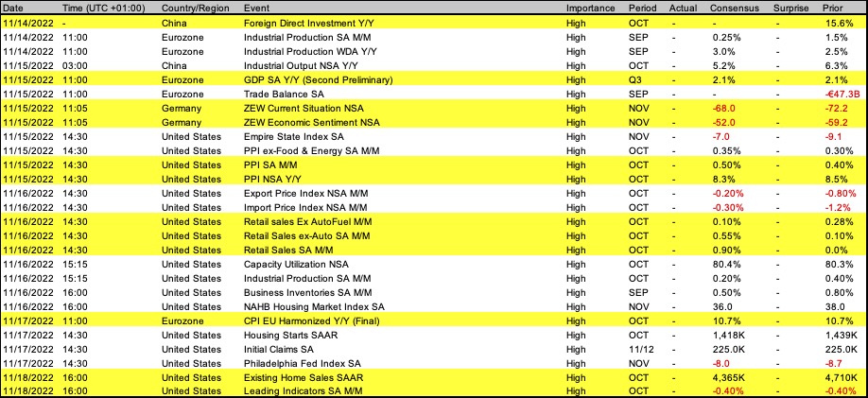Click the consensus value -52.0
Screen dimensions: 868x398
723,122
